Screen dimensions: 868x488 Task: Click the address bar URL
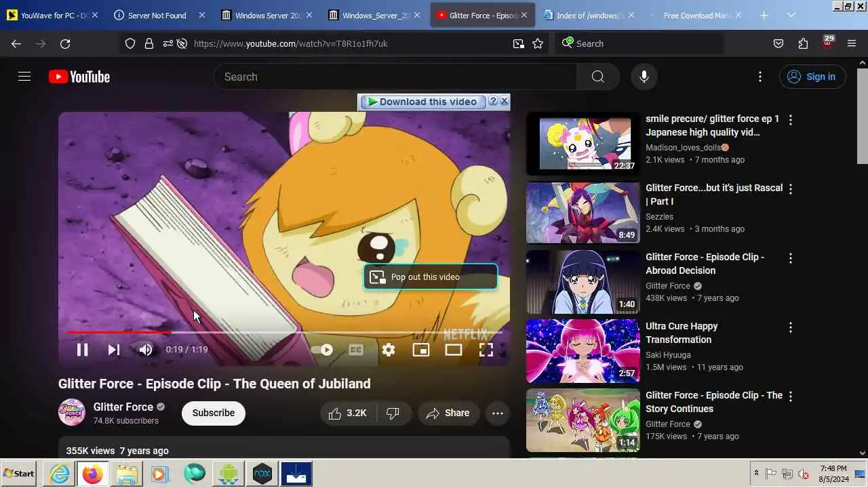[290, 43]
